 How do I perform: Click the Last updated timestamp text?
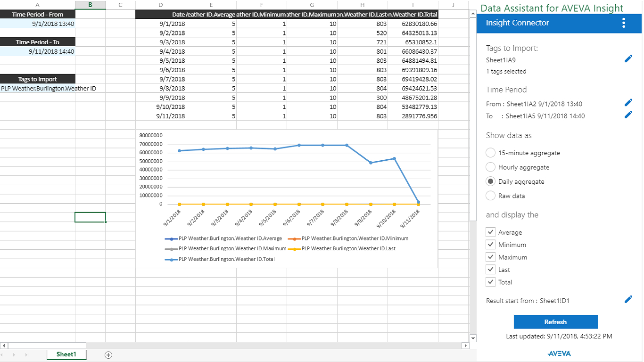point(559,336)
